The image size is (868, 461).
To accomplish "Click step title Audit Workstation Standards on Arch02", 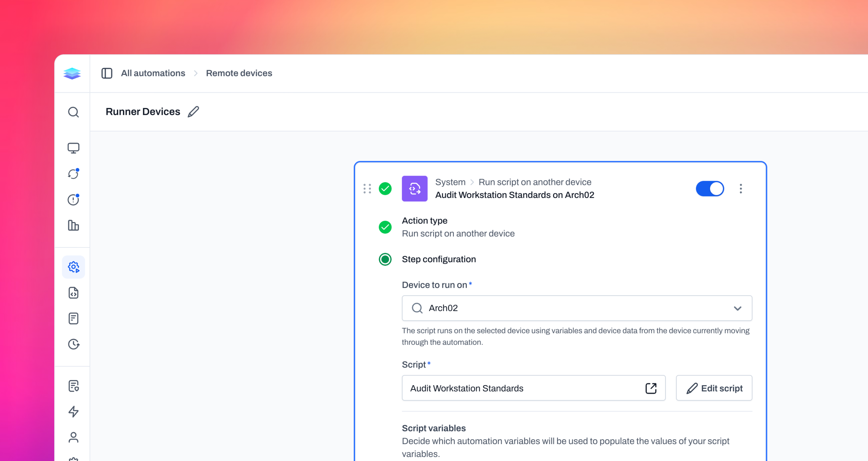I will 514,195.
